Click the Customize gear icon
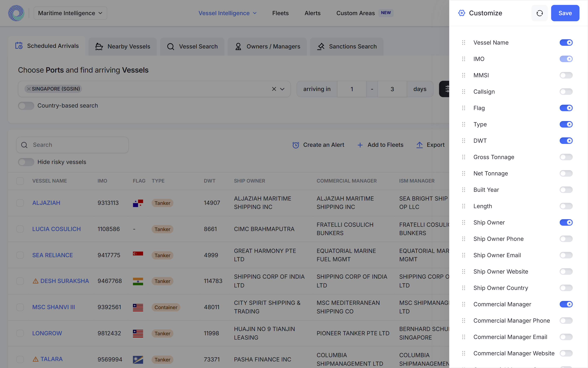The width and height of the screenshot is (588, 368). click(462, 13)
